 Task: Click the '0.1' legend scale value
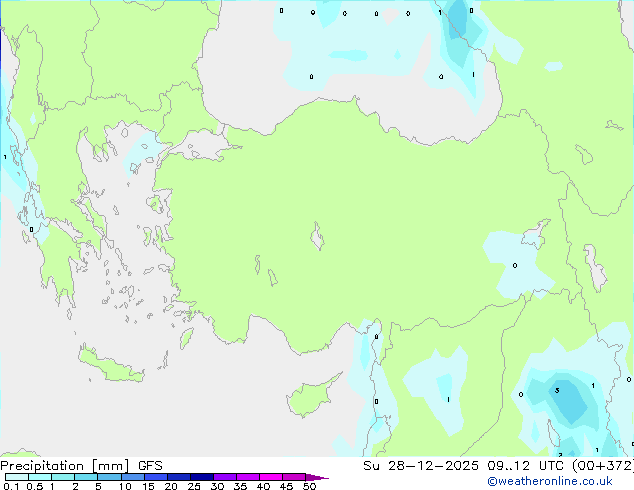pos(12,486)
